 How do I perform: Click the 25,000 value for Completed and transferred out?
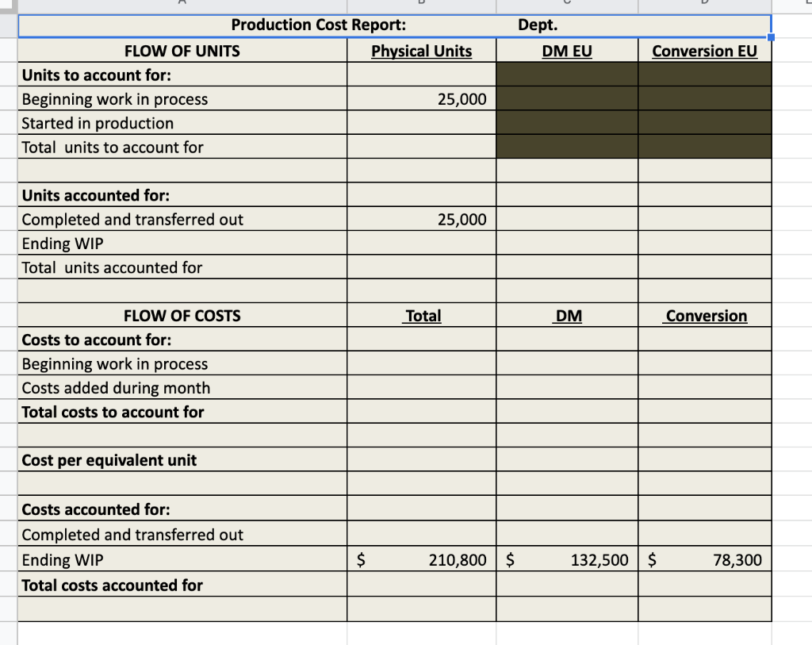422,220
